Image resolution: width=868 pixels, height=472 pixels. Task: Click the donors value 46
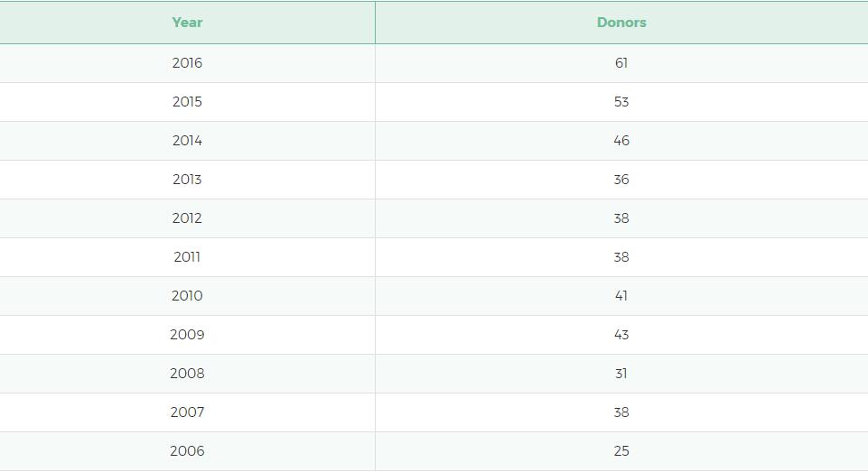coord(621,141)
